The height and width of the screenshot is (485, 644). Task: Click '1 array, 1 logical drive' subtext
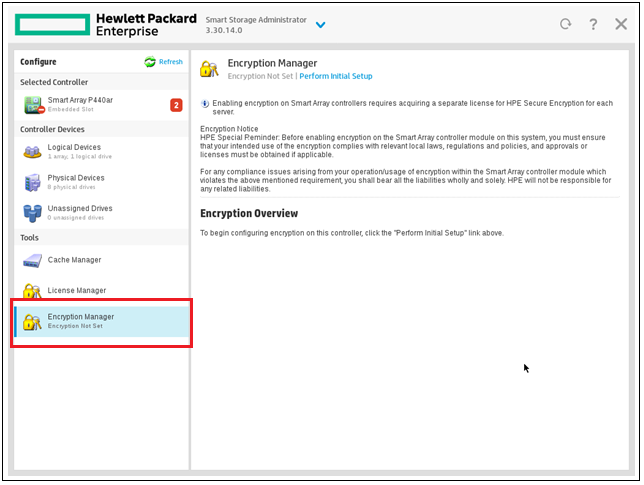click(80, 156)
